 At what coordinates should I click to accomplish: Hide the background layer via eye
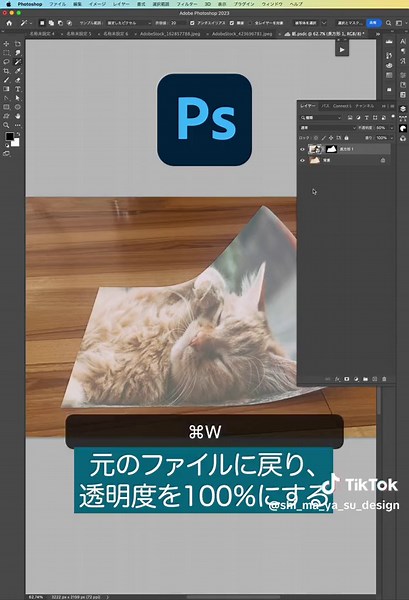tap(303, 161)
